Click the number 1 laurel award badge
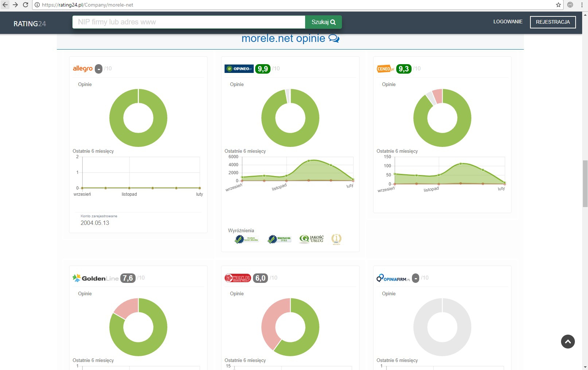Screen dimensions: 588x370 pos(336,239)
